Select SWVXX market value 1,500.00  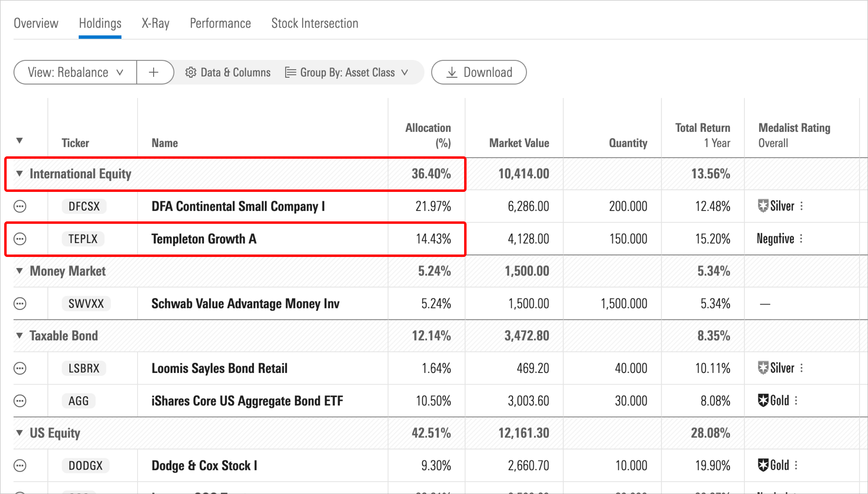pos(529,304)
